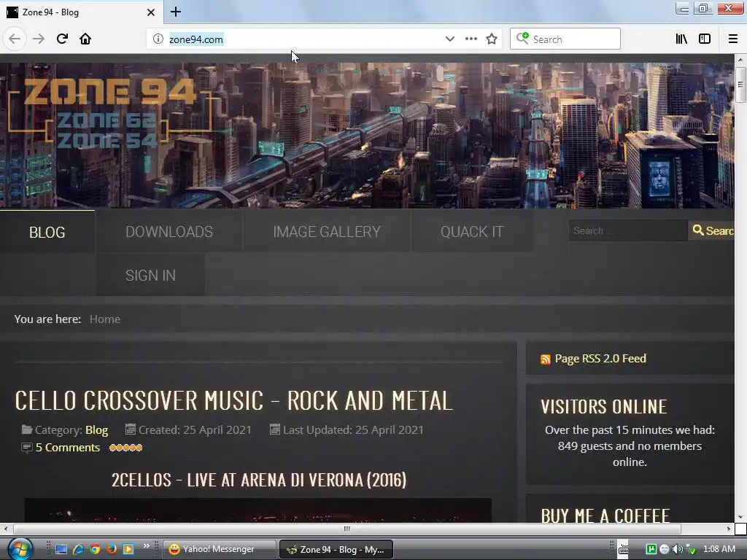747x560 pixels.
Task: Open the Page RSS 2.0 Feed link
Action: tap(600, 359)
